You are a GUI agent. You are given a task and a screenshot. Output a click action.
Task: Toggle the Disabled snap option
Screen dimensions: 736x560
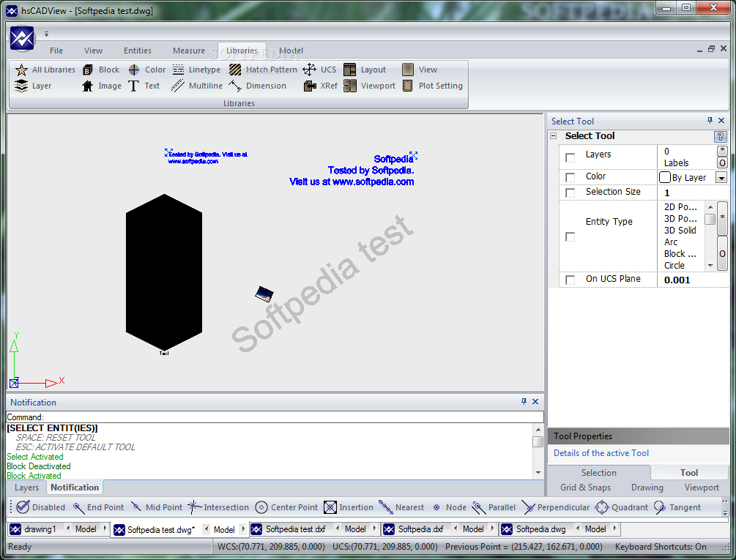[41, 507]
